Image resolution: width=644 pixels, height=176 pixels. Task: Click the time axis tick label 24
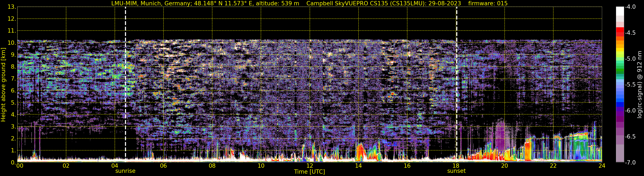(x=602, y=166)
